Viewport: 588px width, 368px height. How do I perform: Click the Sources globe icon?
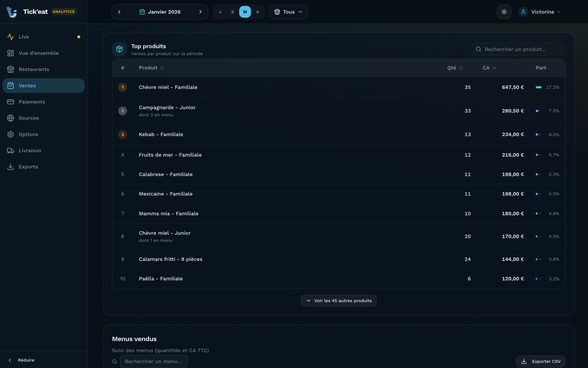10,118
